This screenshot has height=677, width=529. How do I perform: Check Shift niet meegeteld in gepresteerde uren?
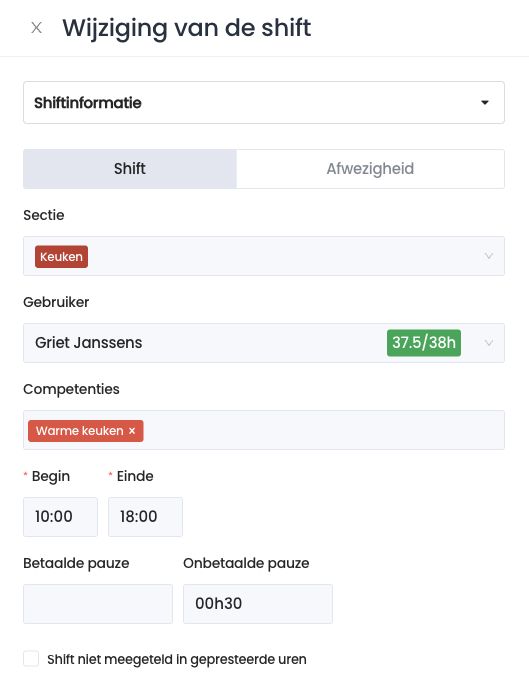tap(31, 659)
